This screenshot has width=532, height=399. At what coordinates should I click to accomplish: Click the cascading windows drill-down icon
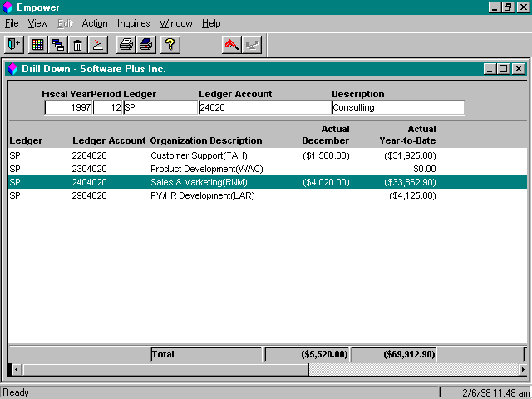tap(57, 44)
